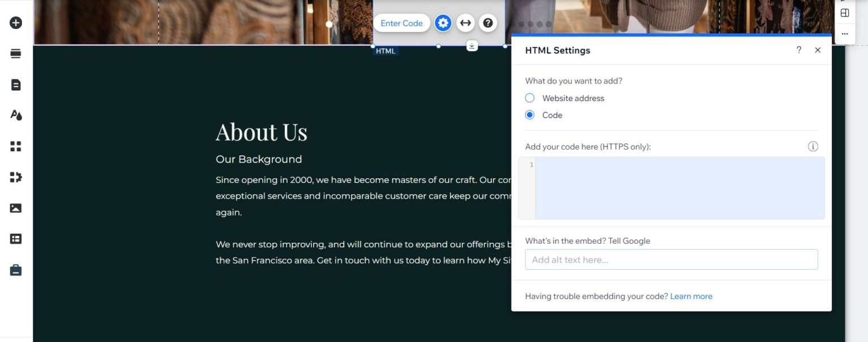
Task: Open the Media panel
Action: [x=15, y=208]
